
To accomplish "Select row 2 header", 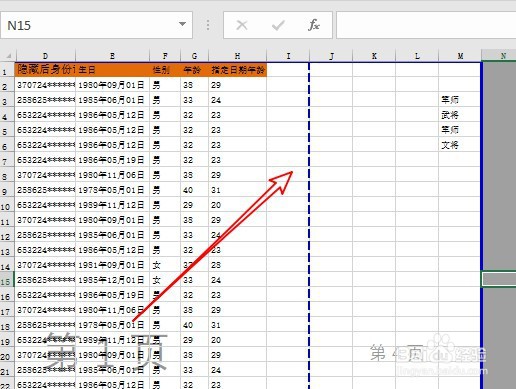I will (x=7, y=85).
